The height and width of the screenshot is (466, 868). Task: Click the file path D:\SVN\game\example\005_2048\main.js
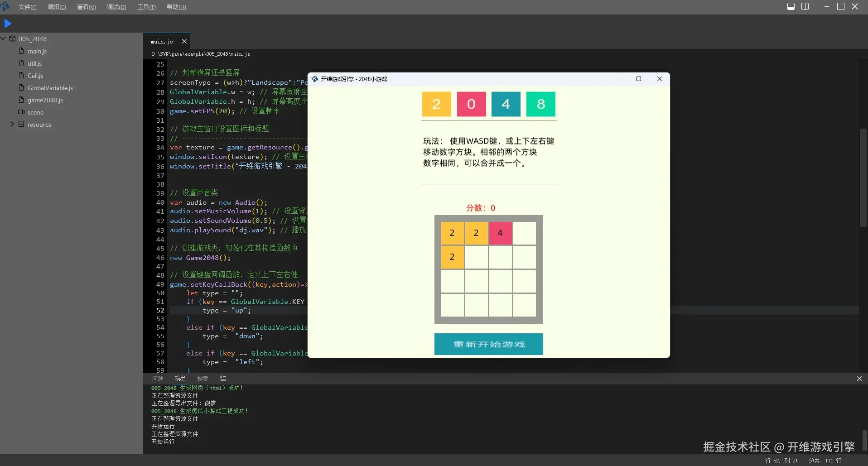(x=201, y=54)
